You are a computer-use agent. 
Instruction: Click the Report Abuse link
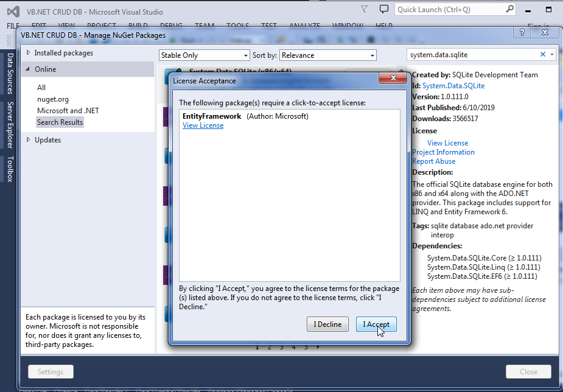[x=433, y=161]
